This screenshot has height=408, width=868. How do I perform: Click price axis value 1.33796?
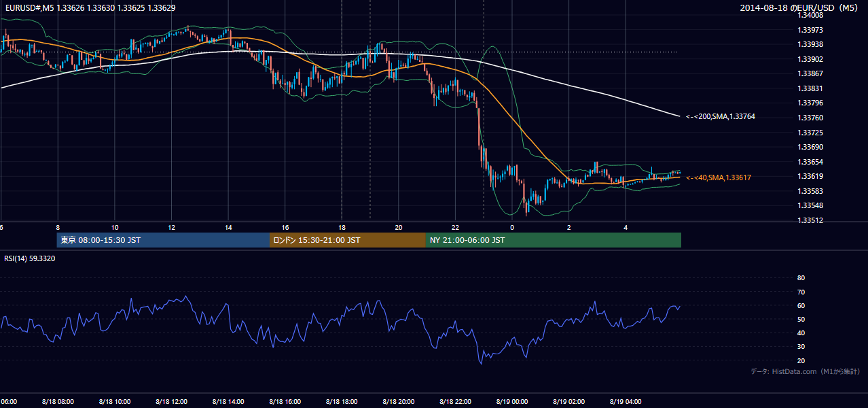click(810, 103)
